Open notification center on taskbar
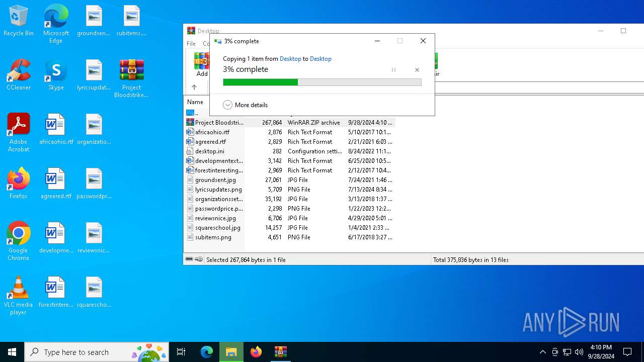 (x=627, y=352)
